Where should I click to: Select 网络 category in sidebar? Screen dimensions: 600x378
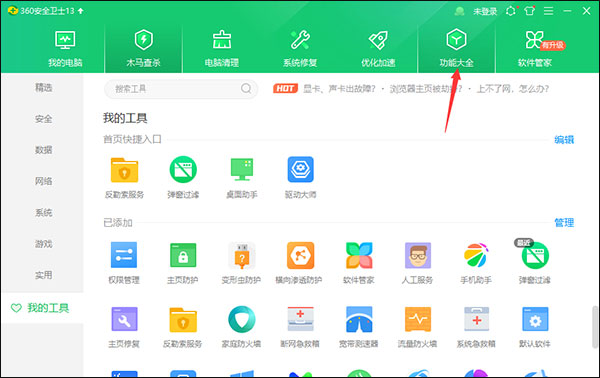[44, 181]
